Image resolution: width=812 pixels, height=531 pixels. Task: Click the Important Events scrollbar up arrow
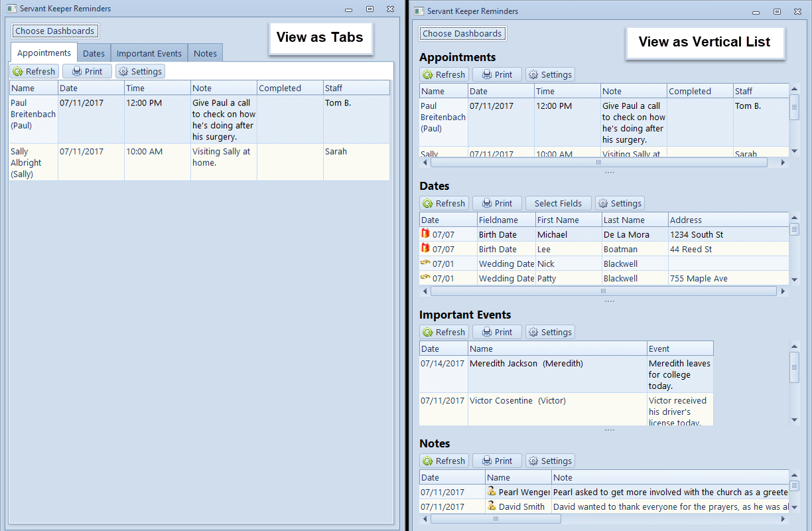tap(794, 346)
